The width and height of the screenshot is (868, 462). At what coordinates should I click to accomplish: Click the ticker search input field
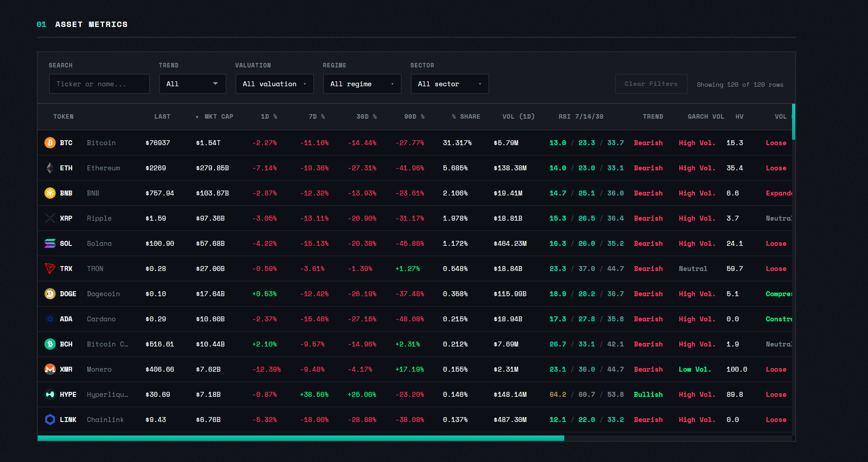[99, 84]
